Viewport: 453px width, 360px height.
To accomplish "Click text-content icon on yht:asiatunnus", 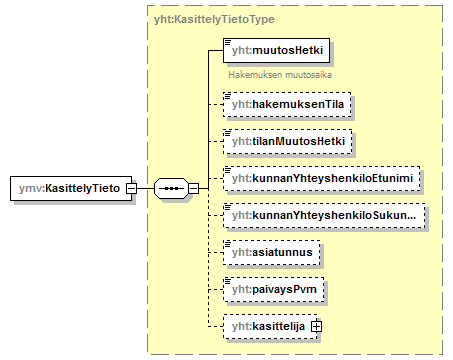I will coord(228,244).
